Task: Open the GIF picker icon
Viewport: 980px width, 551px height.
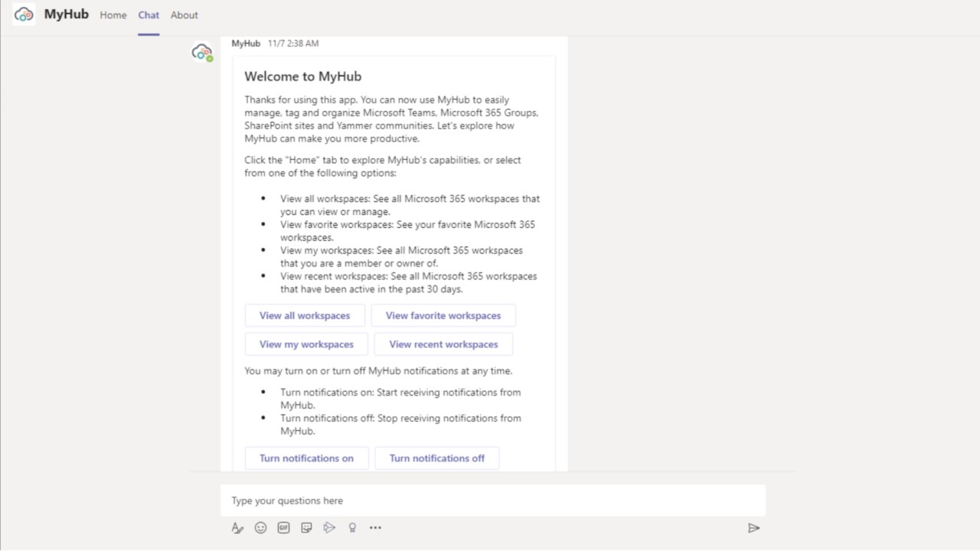Action: click(x=283, y=528)
